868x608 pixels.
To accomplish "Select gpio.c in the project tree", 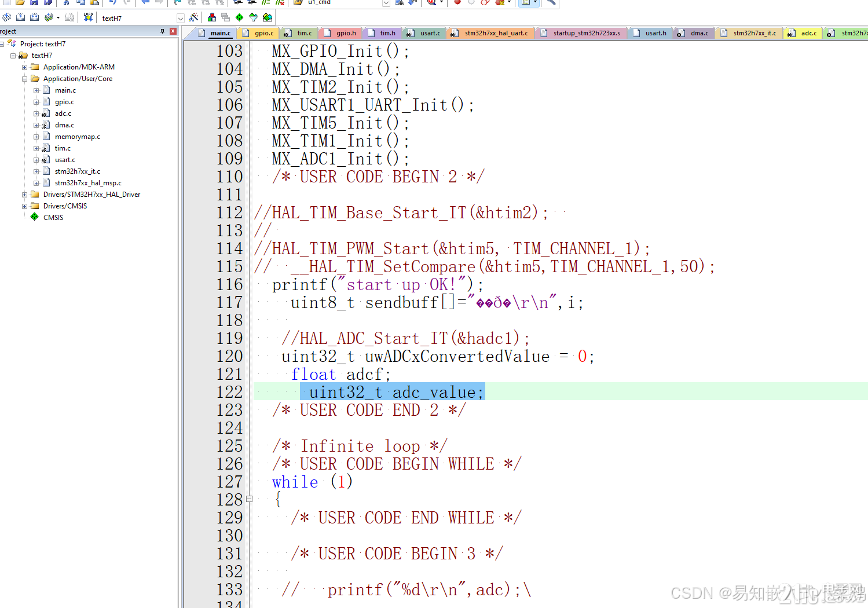I will 64,102.
